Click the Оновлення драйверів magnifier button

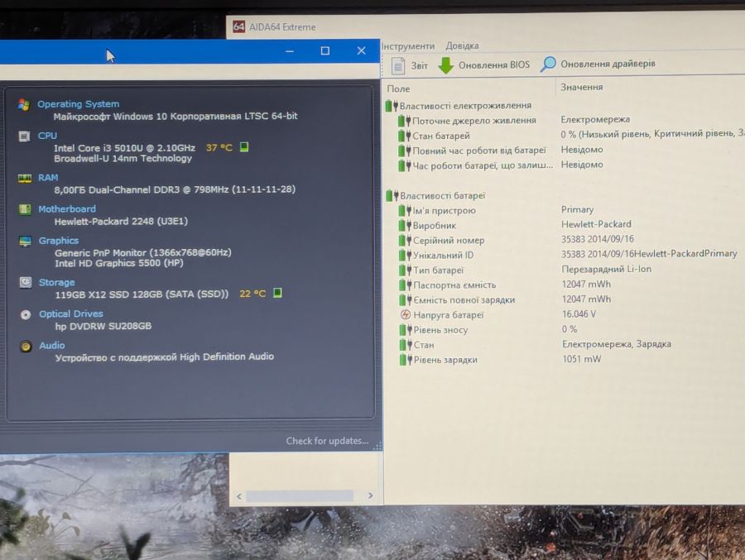point(598,64)
